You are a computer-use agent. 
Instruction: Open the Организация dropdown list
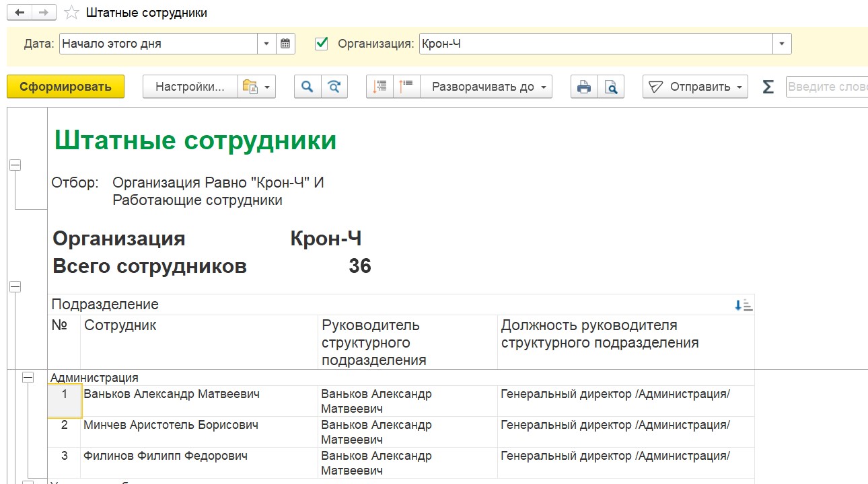782,44
